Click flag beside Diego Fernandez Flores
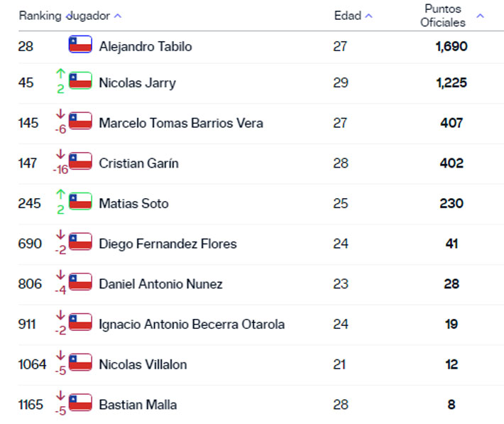This screenshot has height=424, width=504. point(80,241)
